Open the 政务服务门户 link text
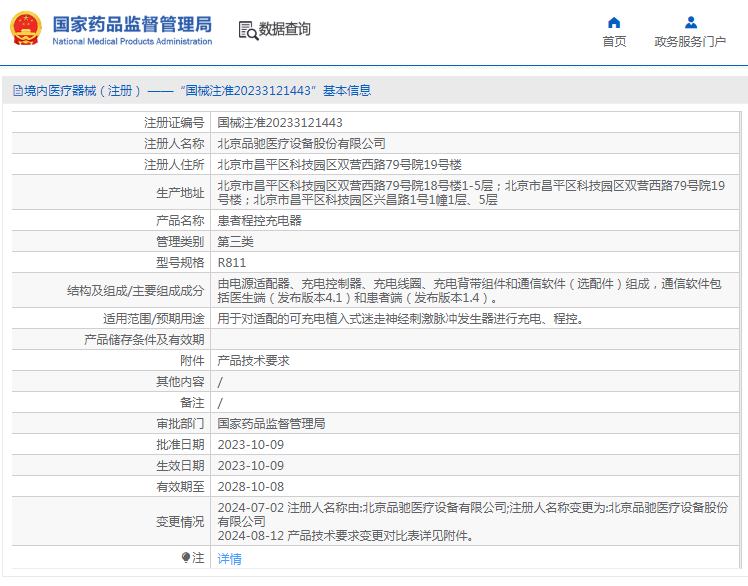Image resolution: width=748 pixels, height=586 pixels. (x=690, y=42)
